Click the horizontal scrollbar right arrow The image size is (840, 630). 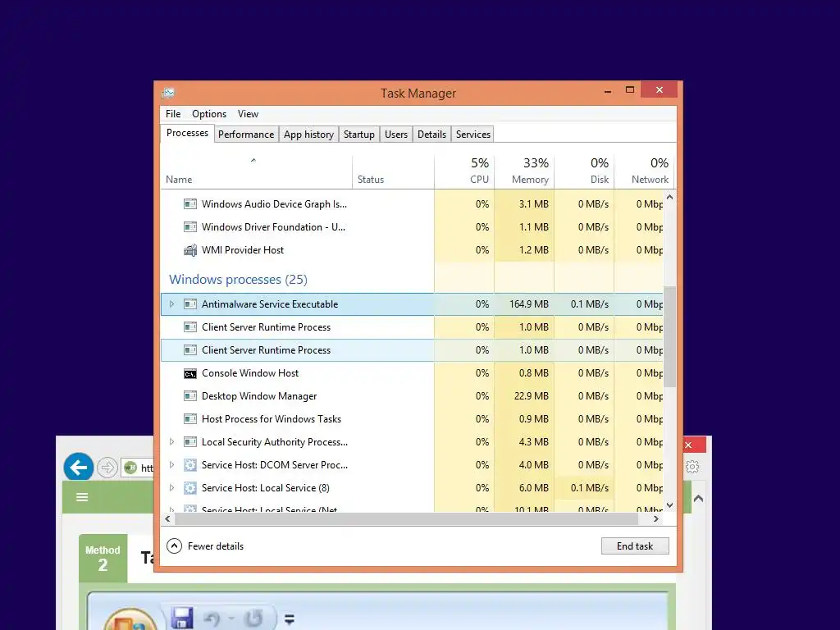tap(656, 518)
